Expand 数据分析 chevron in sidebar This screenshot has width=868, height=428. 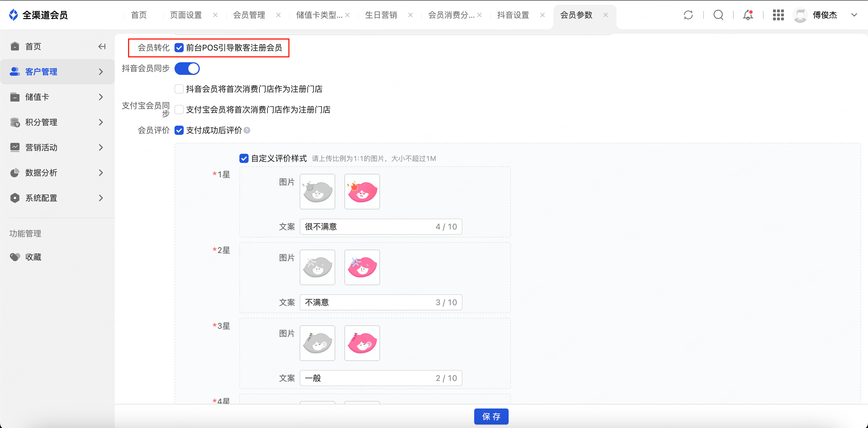101,173
